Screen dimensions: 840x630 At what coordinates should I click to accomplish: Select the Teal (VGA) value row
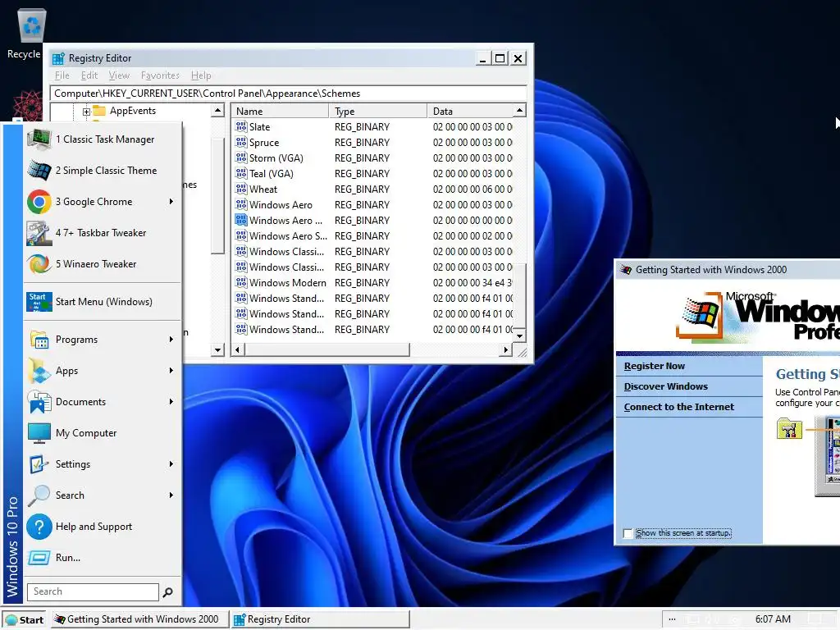pos(373,174)
